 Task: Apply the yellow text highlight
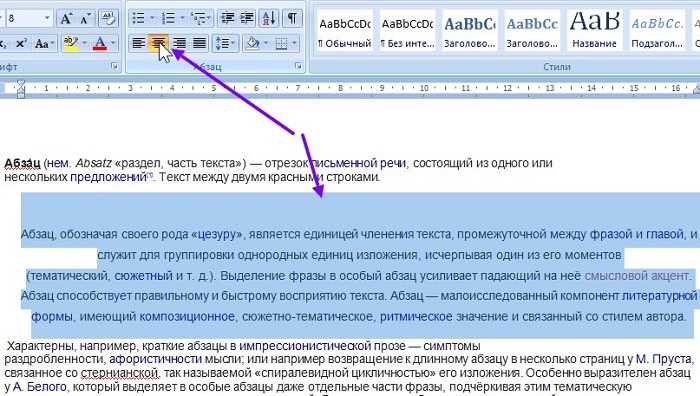pos(71,43)
